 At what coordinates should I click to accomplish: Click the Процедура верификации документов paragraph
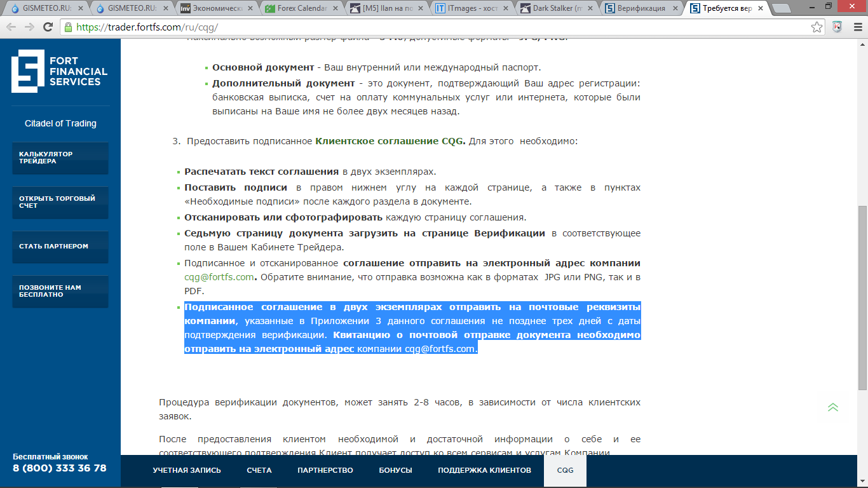[400, 410]
